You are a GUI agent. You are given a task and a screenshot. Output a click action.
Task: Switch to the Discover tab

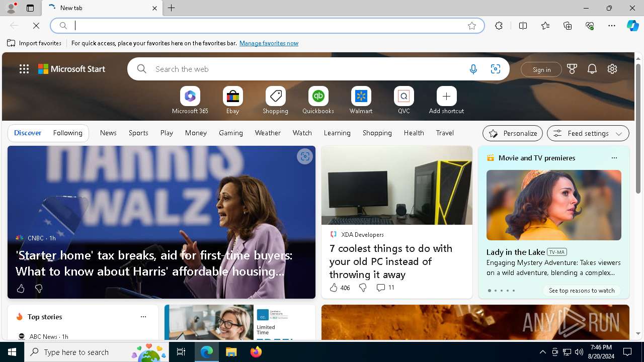[28, 133]
